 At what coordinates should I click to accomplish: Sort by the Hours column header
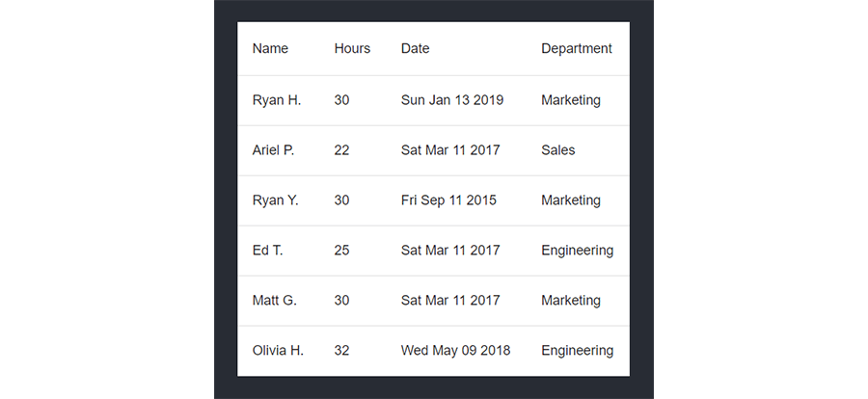(x=352, y=49)
